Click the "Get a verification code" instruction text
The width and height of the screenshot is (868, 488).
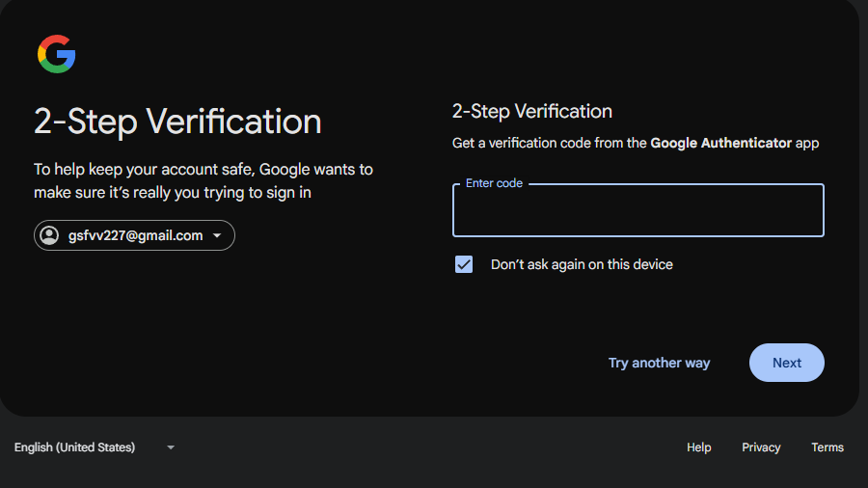550,143
